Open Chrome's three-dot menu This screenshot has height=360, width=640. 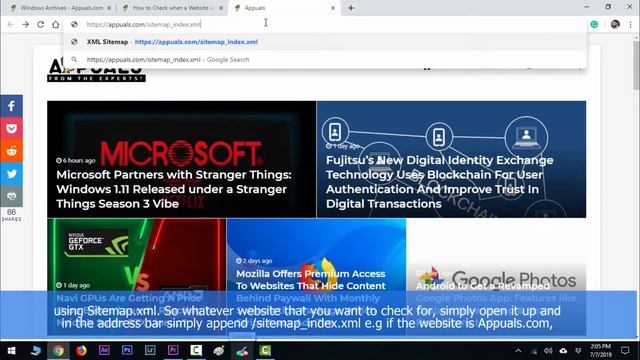[631, 24]
